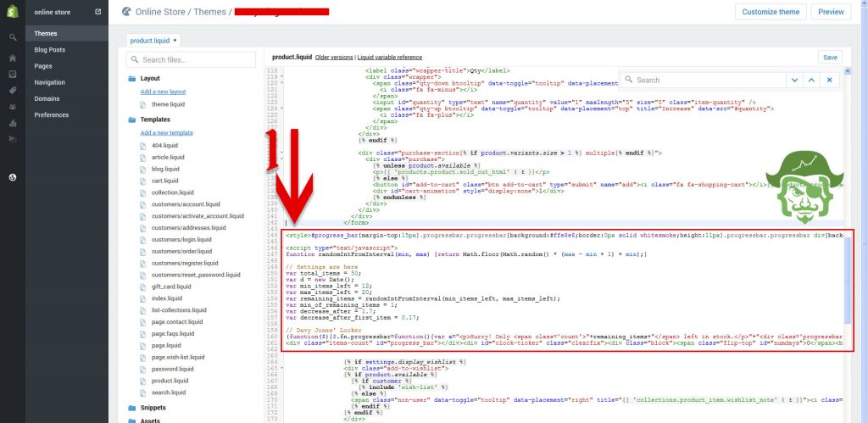Jump to next search match arrow
The height and width of the screenshot is (423, 868).
pyautogui.click(x=793, y=80)
